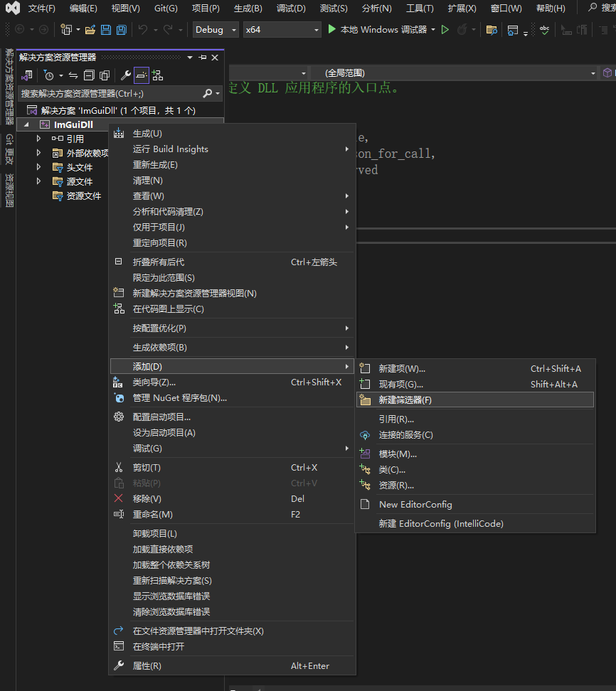
Task: Show all files icon in Solution Explorer
Action: pos(105,75)
